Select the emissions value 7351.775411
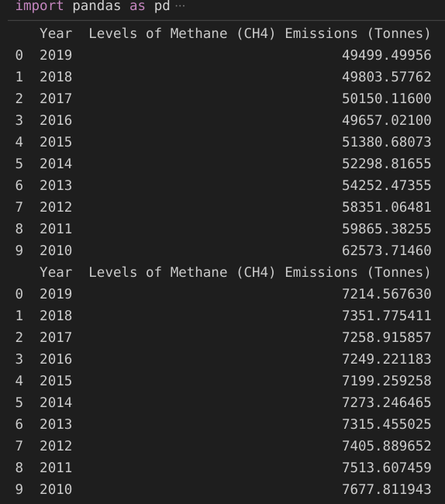This screenshot has width=445, height=504. click(x=387, y=316)
